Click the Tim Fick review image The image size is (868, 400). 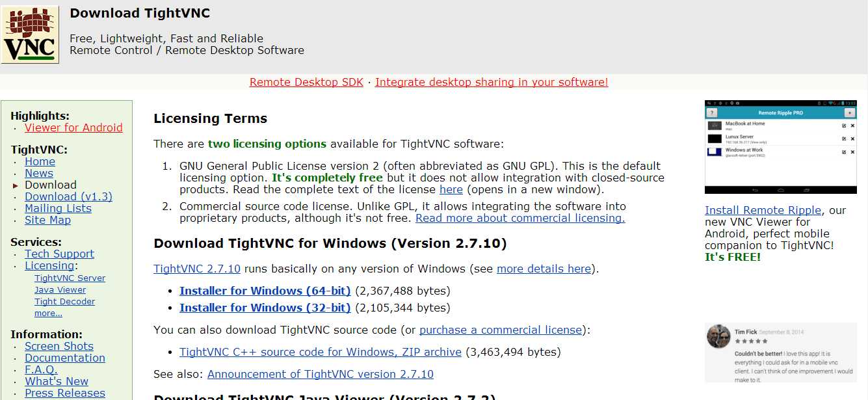781,353
